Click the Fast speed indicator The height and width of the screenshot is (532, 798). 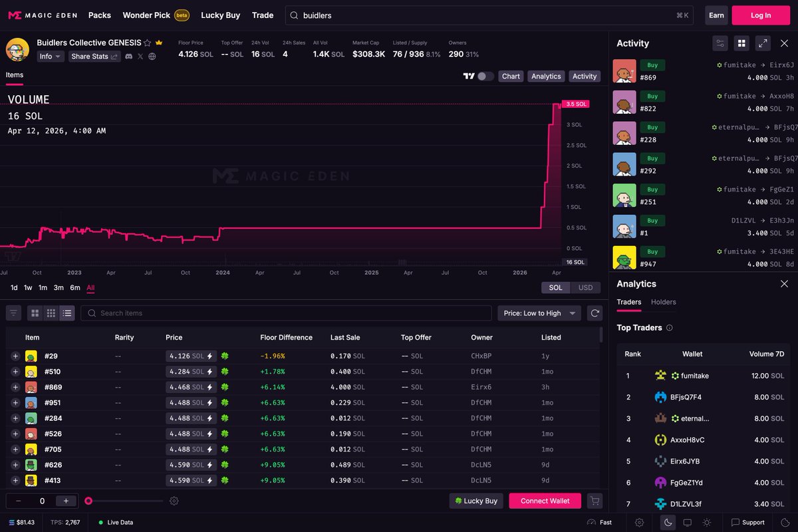[599, 523]
